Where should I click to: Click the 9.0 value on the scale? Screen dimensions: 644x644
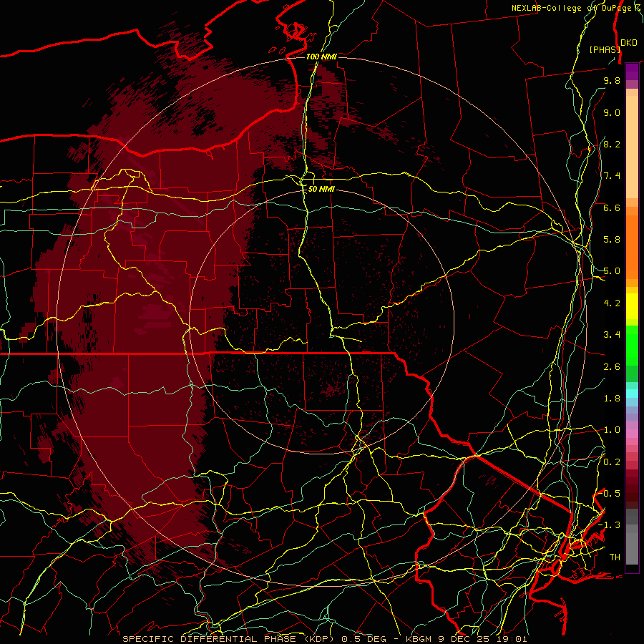(x=612, y=112)
